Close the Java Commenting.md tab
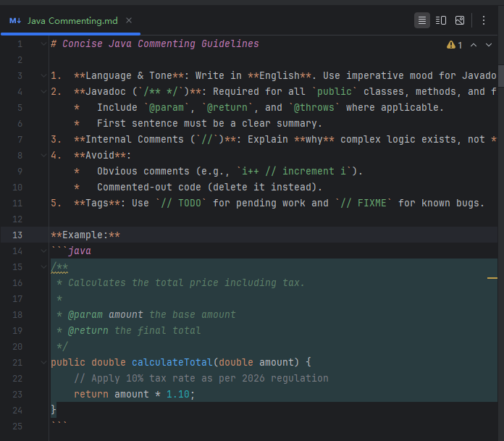Image resolution: width=504 pixels, height=441 pixels. [x=129, y=21]
